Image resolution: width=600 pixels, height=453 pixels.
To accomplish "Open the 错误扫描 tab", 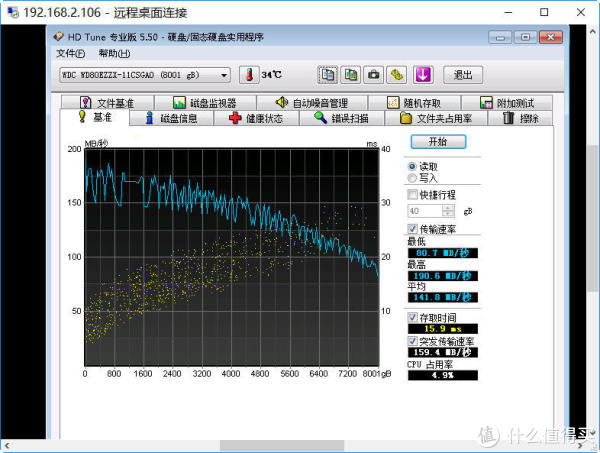I will 341,118.
